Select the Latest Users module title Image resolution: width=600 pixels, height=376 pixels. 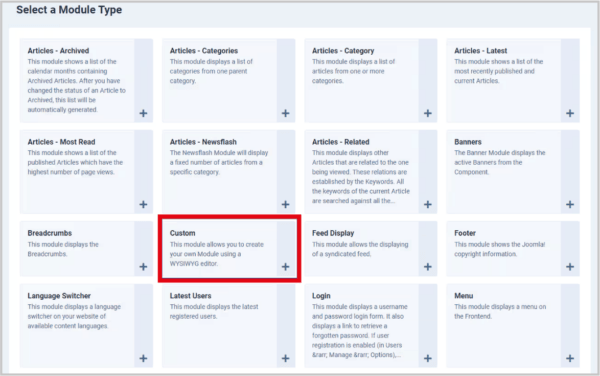tap(190, 296)
